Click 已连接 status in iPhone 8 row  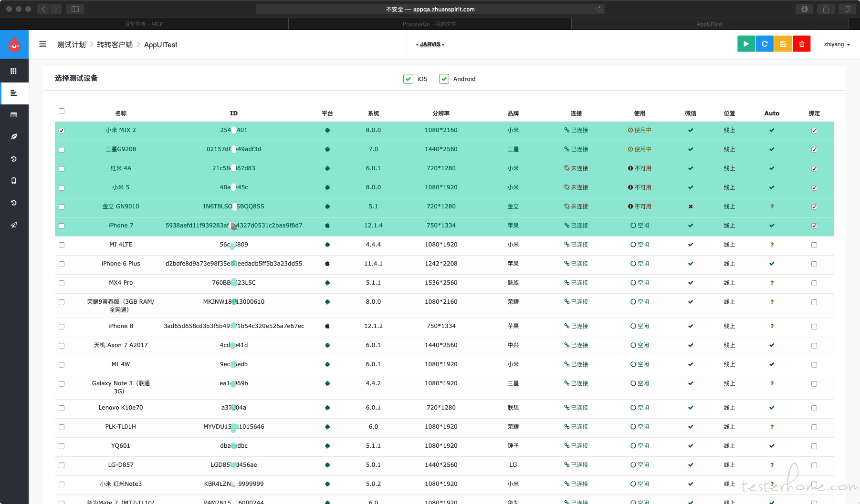(x=576, y=326)
